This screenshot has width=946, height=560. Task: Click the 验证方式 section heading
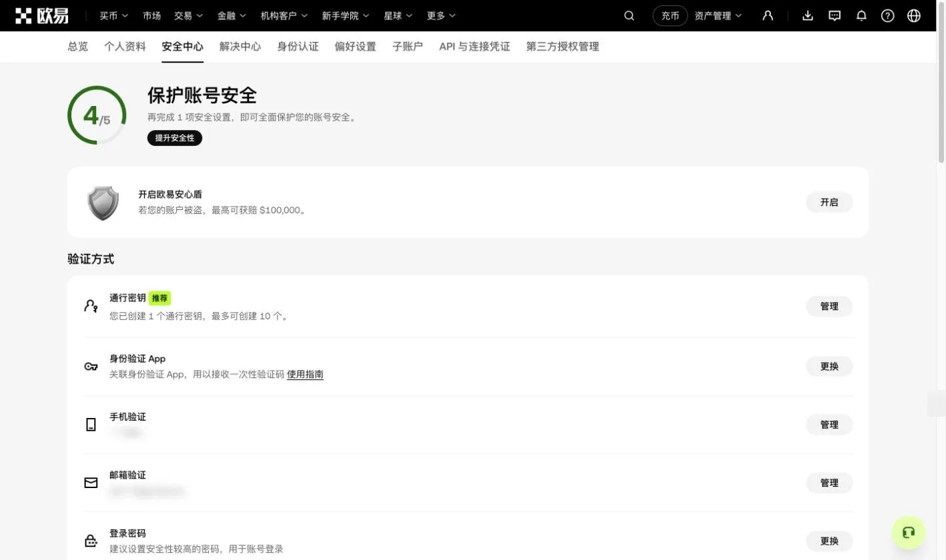click(x=91, y=259)
